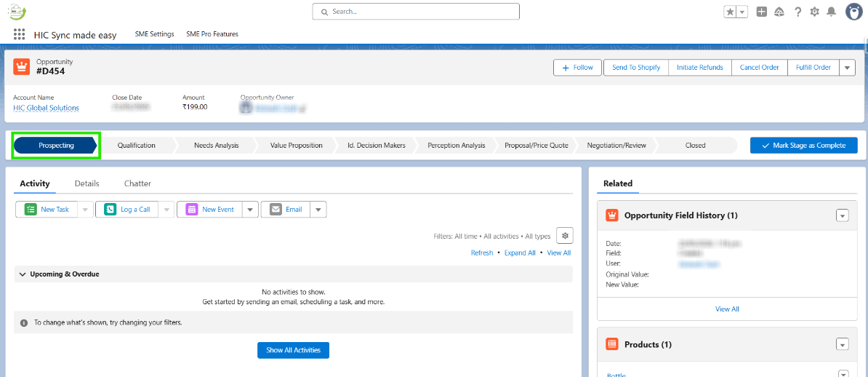Click the Opportunity Field History icon
The width and height of the screenshot is (868, 377).
click(x=612, y=215)
